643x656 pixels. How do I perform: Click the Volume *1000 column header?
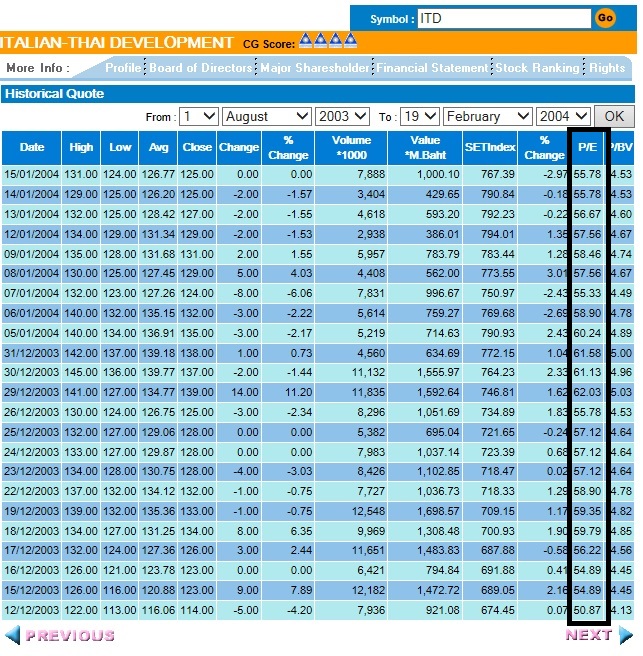[x=351, y=148]
